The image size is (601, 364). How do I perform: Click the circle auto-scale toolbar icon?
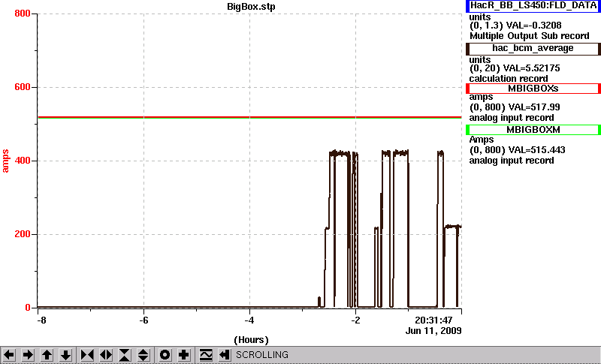coord(165,355)
